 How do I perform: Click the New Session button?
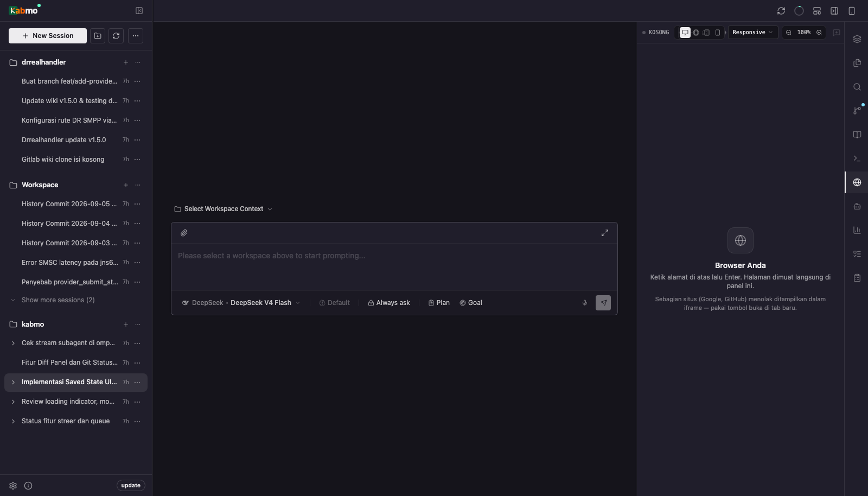(48, 36)
